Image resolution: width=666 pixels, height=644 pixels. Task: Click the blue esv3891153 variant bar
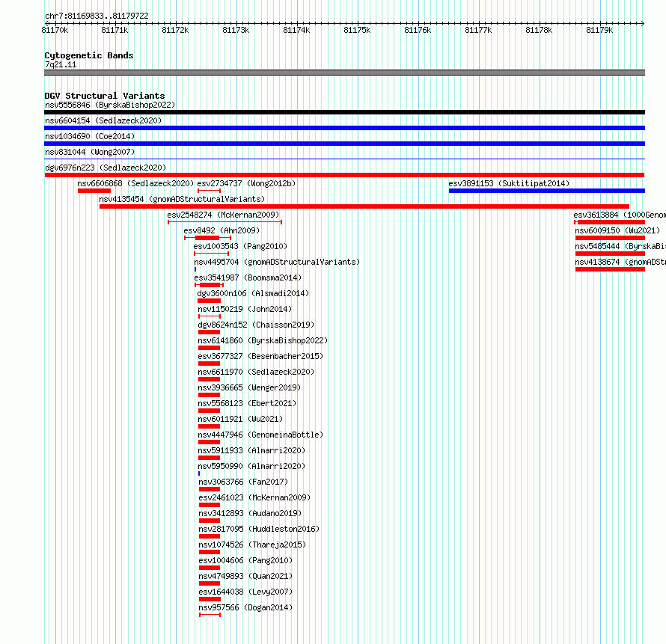pyautogui.click(x=547, y=191)
